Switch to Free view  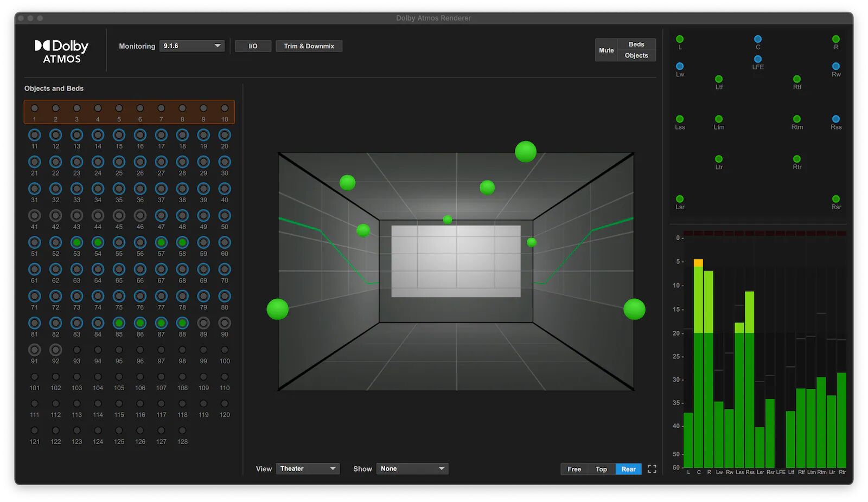(574, 468)
